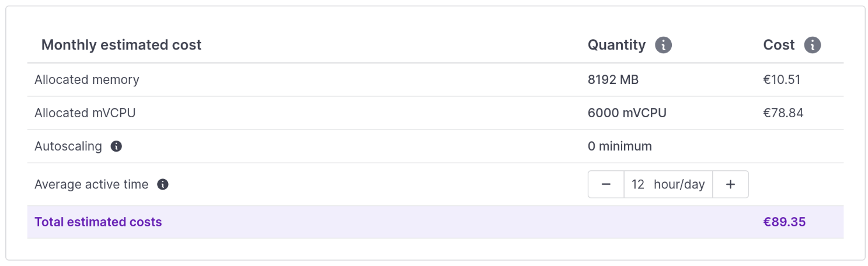Click the €89.35 total cost amount
Viewport: 868px width, 266px height.
tap(784, 222)
